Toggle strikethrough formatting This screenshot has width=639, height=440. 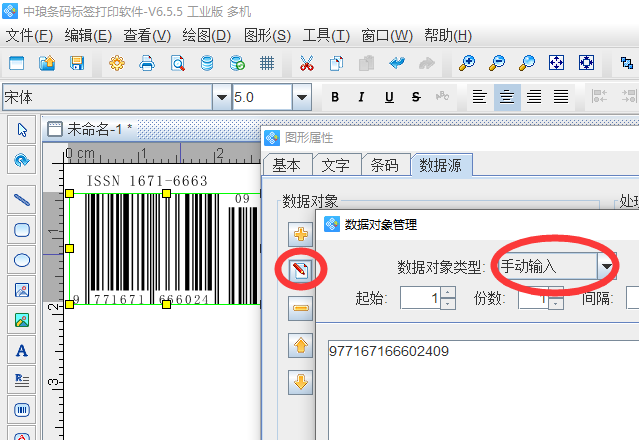pyautogui.click(x=416, y=97)
